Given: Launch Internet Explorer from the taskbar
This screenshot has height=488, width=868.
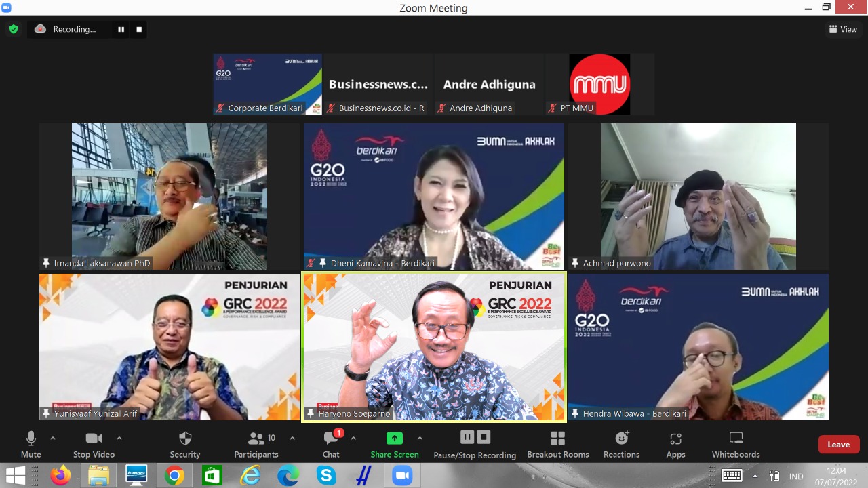Looking at the screenshot, I should (x=250, y=476).
